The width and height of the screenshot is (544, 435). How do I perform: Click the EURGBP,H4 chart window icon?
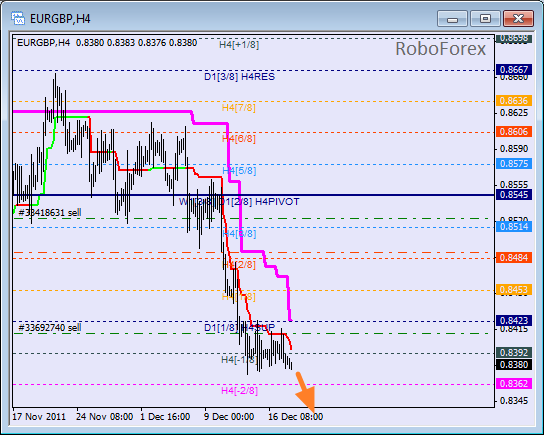pos(17,18)
